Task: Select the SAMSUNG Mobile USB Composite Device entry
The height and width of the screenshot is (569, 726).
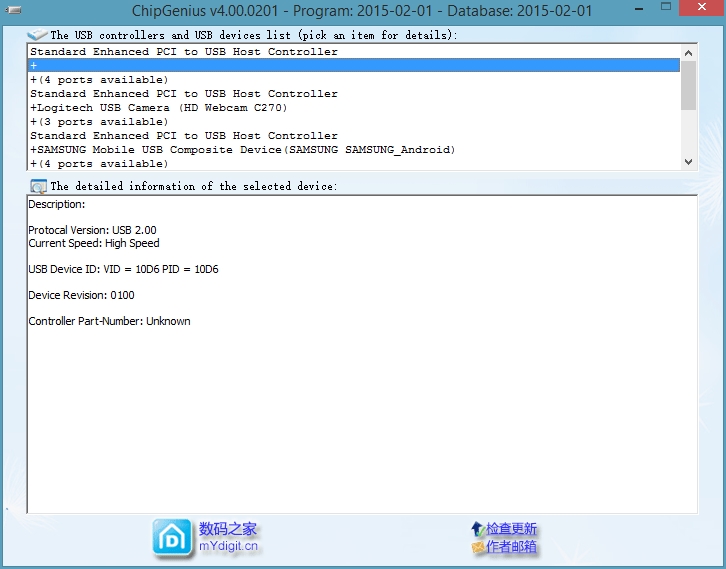Action: point(242,150)
